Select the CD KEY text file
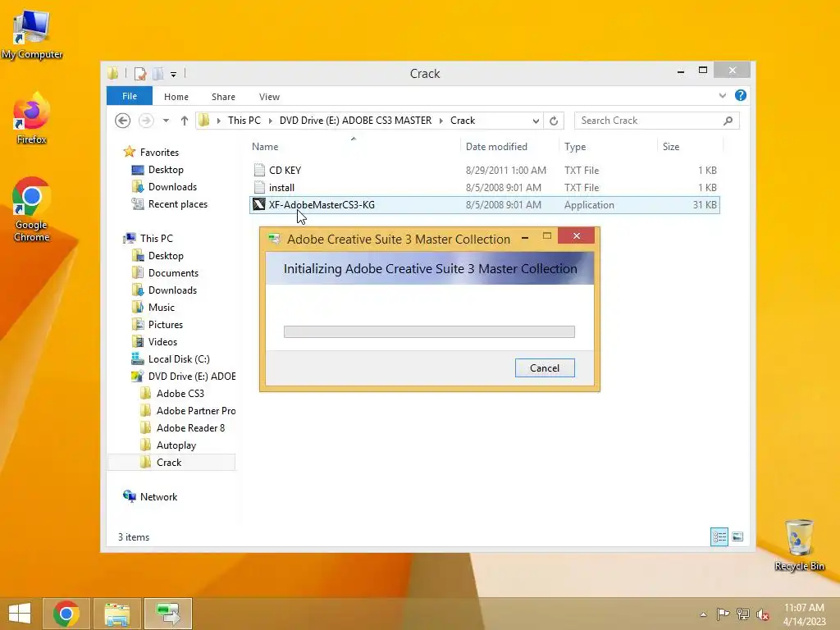 point(484,171)
